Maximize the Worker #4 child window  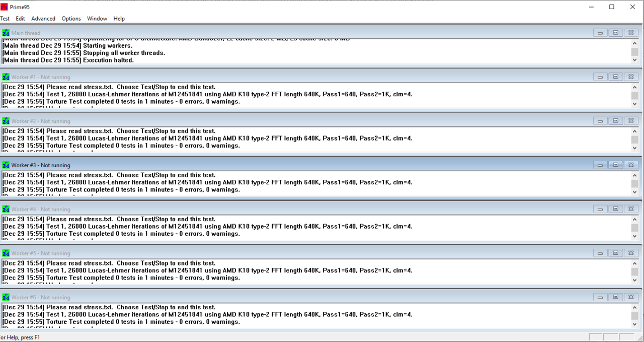(x=615, y=209)
